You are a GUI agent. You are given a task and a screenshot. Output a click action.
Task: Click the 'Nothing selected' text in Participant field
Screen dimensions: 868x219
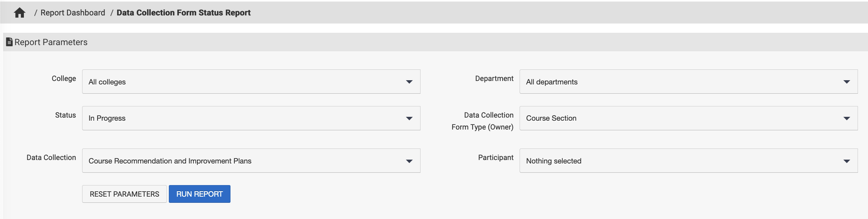(x=553, y=161)
